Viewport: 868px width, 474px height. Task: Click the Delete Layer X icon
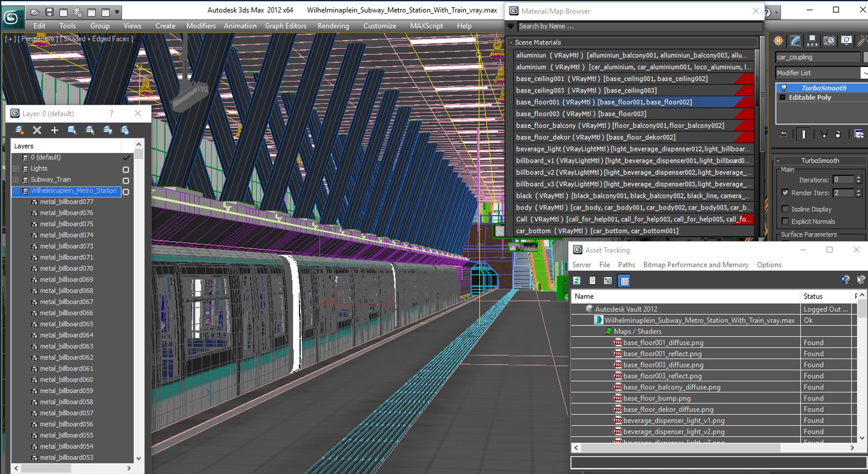click(x=37, y=130)
